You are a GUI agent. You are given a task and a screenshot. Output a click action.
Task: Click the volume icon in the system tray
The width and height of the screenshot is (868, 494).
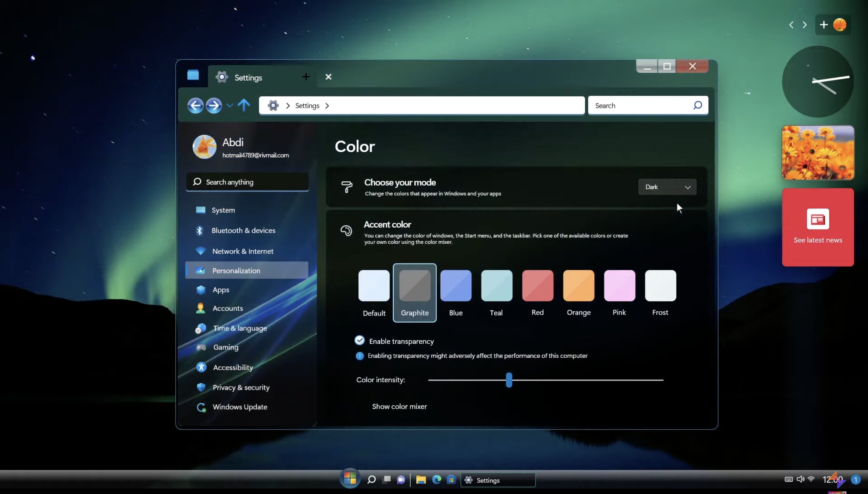coord(800,479)
